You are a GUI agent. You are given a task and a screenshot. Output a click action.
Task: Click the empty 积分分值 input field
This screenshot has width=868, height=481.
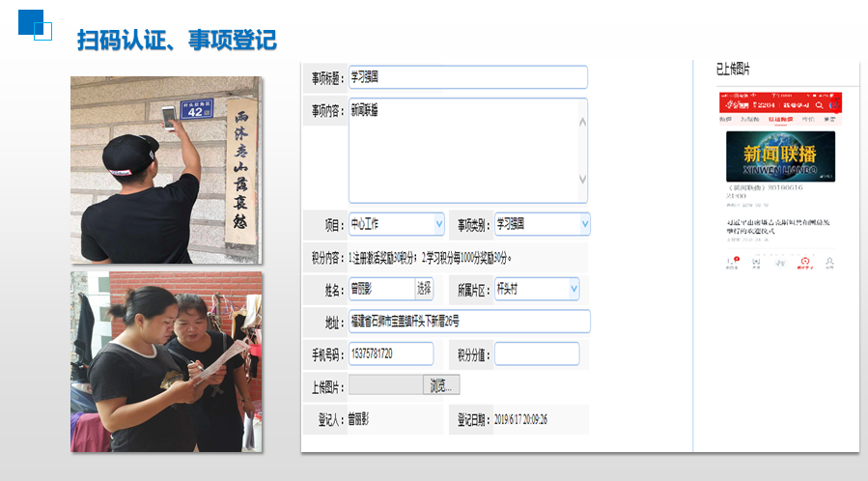coord(537,354)
